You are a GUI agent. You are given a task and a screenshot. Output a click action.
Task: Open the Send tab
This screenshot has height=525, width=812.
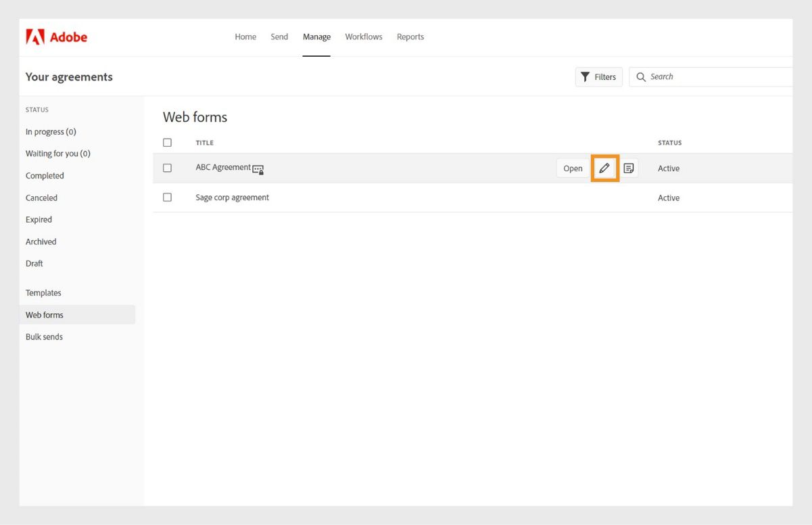click(279, 37)
